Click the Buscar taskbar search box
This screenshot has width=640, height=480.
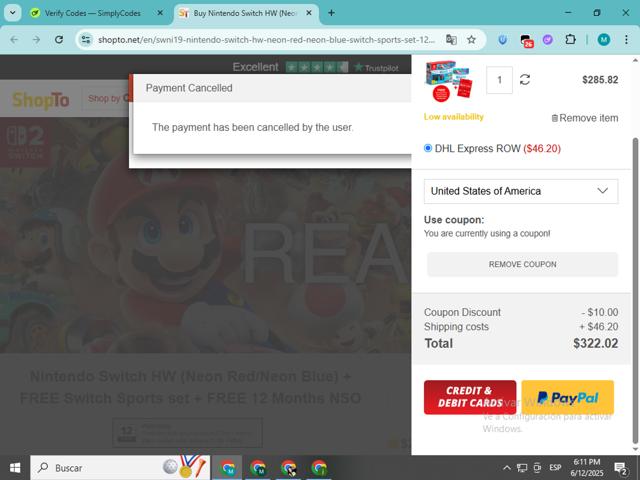(x=120, y=468)
